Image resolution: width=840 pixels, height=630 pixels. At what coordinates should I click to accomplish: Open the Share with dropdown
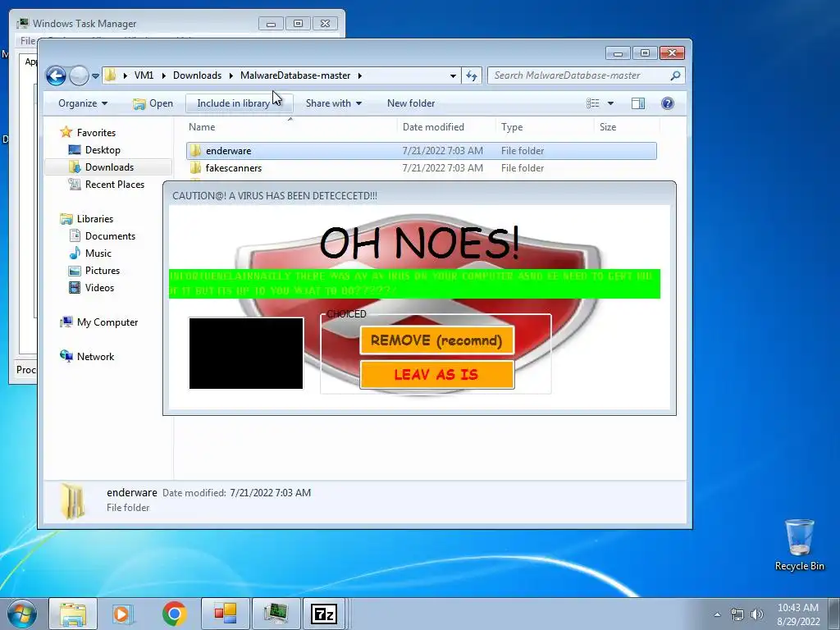pyautogui.click(x=333, y=103)
